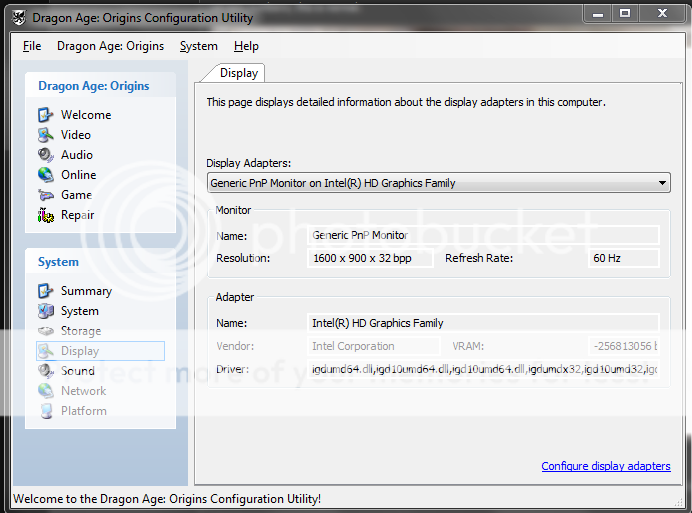The width and height of the screenshot is (692, 513).
Task: Open the System menu in menu bar
Action: point(198,46)
